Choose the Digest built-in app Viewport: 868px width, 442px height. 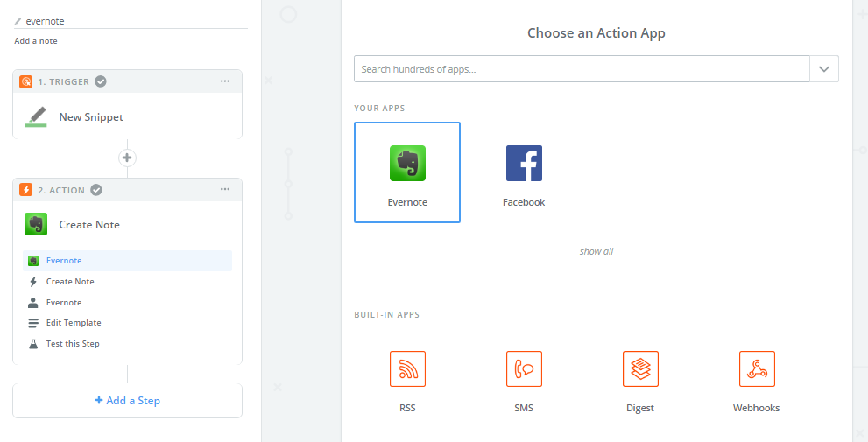[640, 369]
